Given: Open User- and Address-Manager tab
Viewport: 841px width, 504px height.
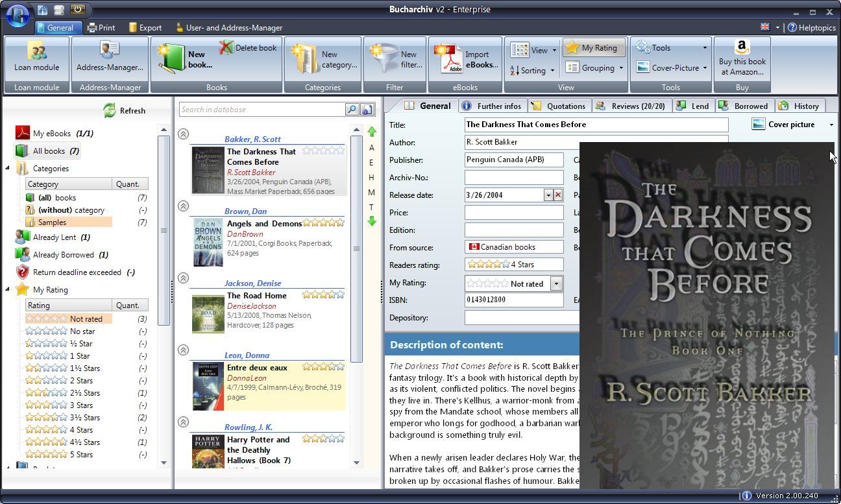Looking at the screenshot, I should (x=228, y=28).
